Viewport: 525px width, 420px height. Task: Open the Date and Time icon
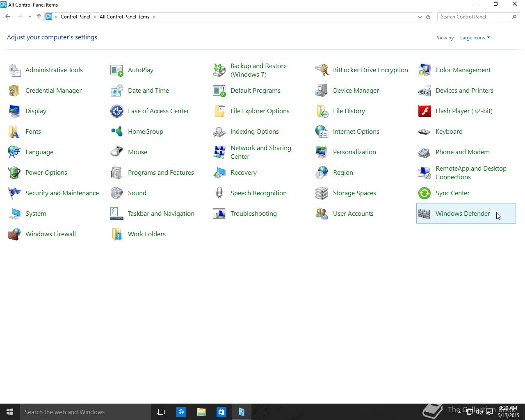pyautogui.click(x=117, y=91)
